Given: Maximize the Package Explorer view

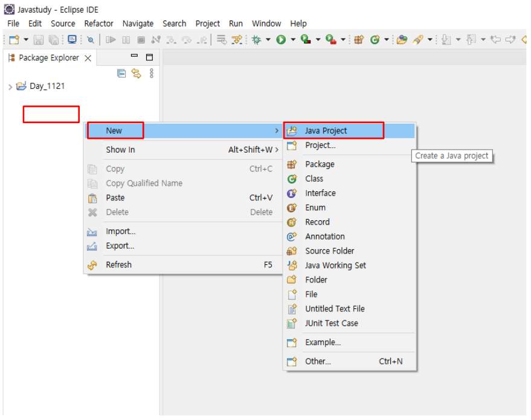Looking at the screenshot, I should pyautogui.click(x=149, y=57).
